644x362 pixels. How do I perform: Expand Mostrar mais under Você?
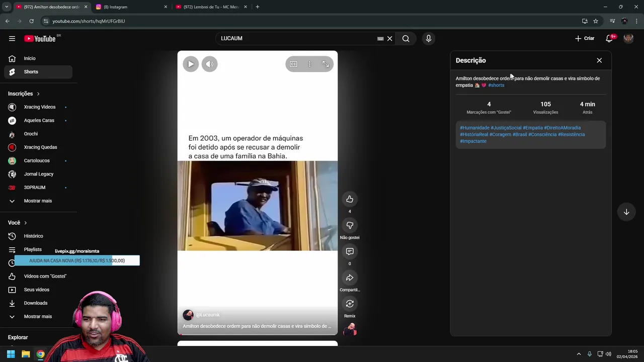[38, 317]
